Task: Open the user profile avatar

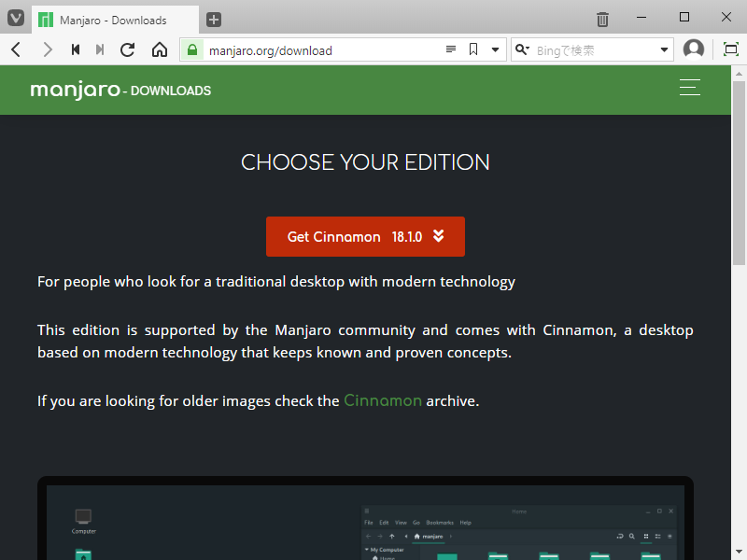Action: (694, 49)
